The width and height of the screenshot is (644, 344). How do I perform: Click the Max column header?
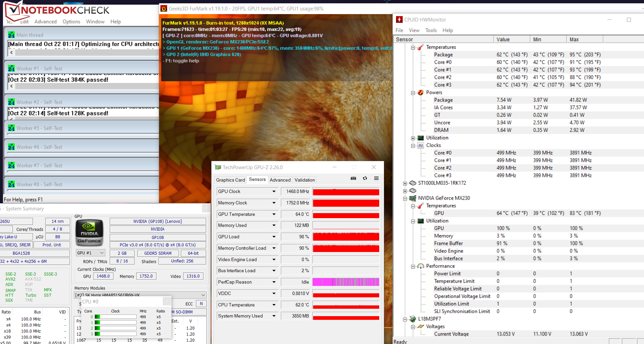[x=585, y=39]
